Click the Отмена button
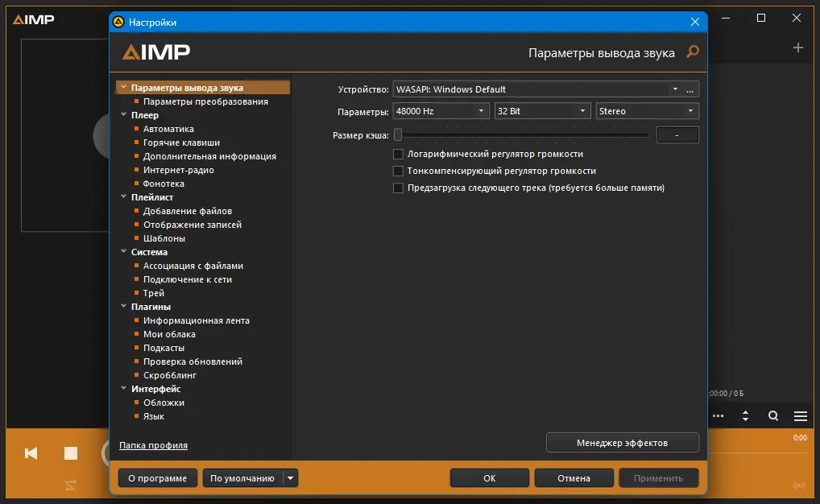Image resolution: width=820 pixels, height=504 pixels. (574, 478)
